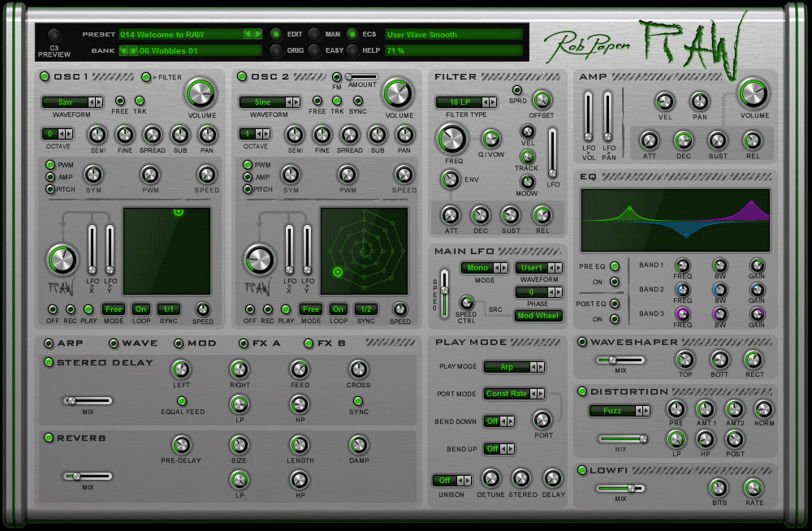Open the OSC 1 Saw waveform selector

tap(72, 102)
